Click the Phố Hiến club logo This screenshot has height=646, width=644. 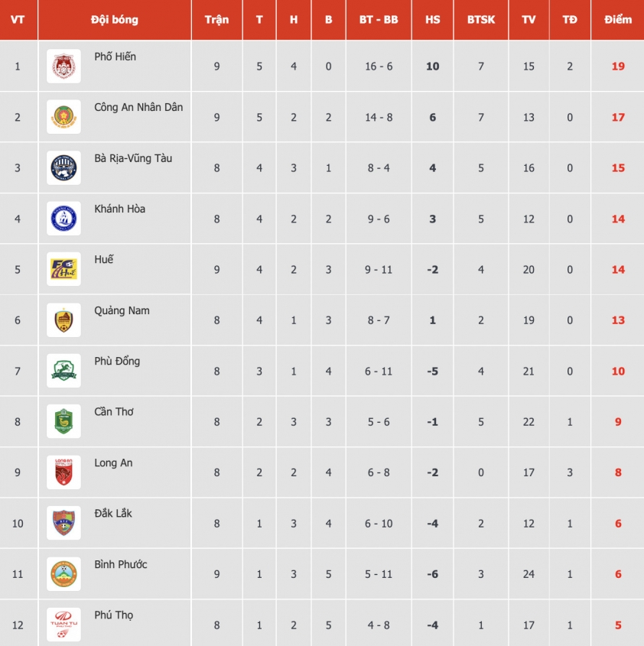(x=63, y=66)
